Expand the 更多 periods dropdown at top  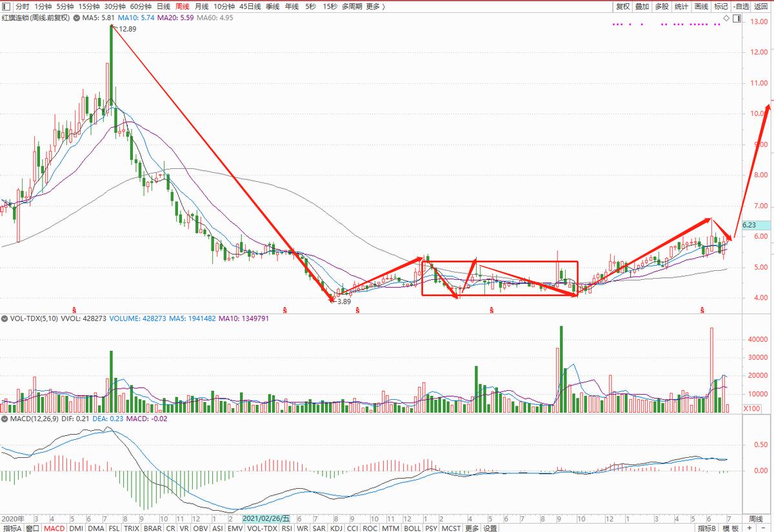[x=375, y=6]
